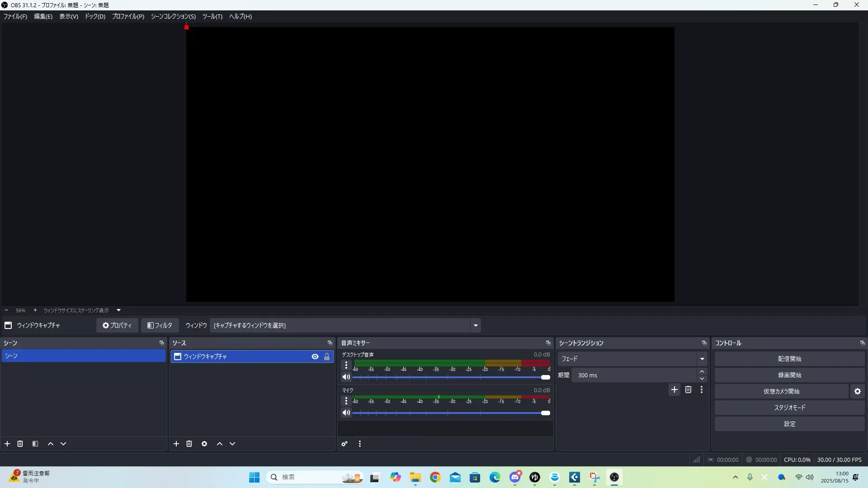Click virtual camera settings gear icon

tap(858, 391)
